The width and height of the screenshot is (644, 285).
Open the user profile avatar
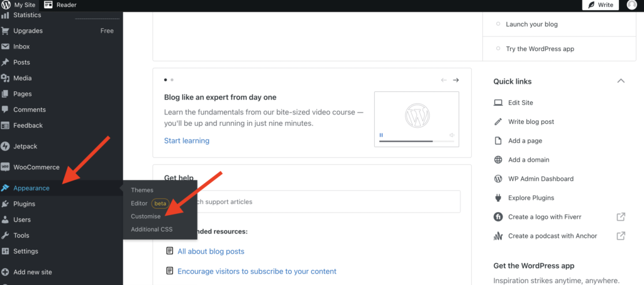(x=631, y=5)
